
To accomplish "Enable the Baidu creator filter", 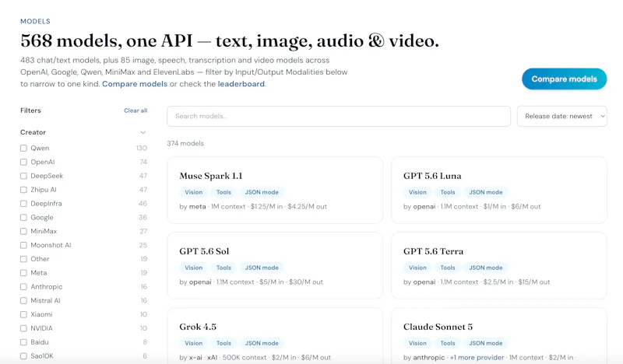I will 23,342.
